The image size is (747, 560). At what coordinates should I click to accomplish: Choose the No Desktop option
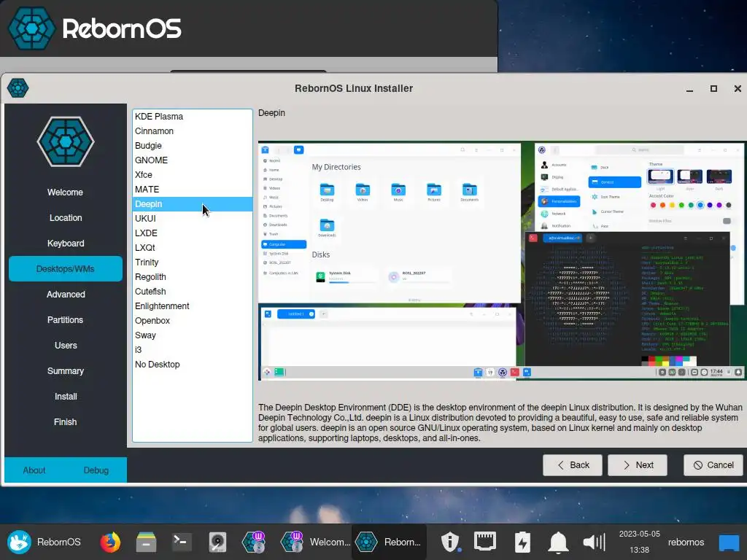[x=193, y=365]
